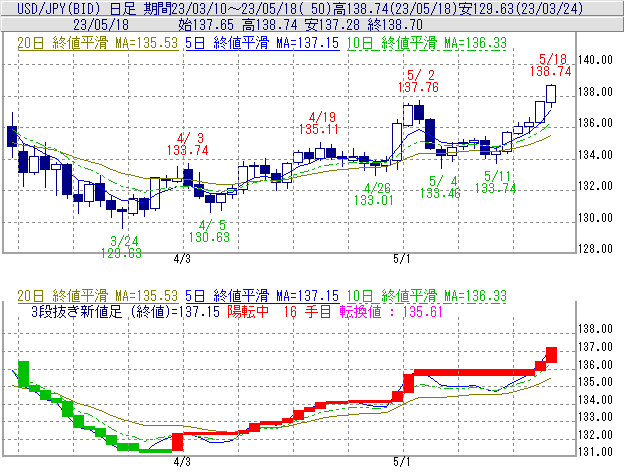The width and height of the screenshot is (624, 475).
Task: Click the tall white candle before 5/1
Action: click(x=397, y=142)
